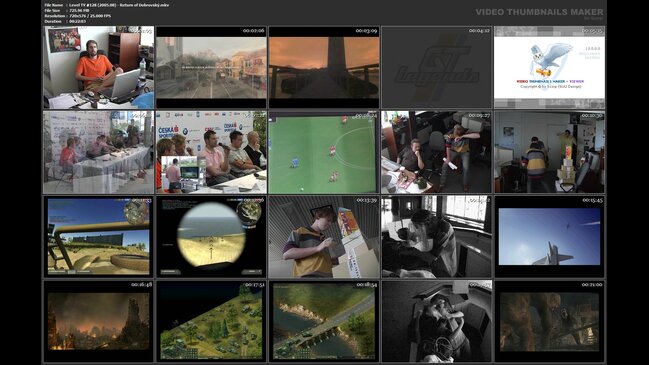Click the 00:15:45 blue sky airplane thumbnail

tap(549, 236)
